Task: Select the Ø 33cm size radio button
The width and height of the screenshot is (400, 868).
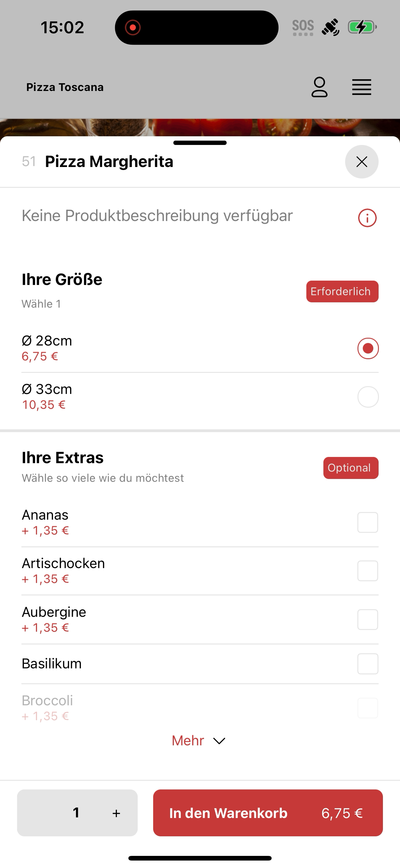Action: coord(368,397)
